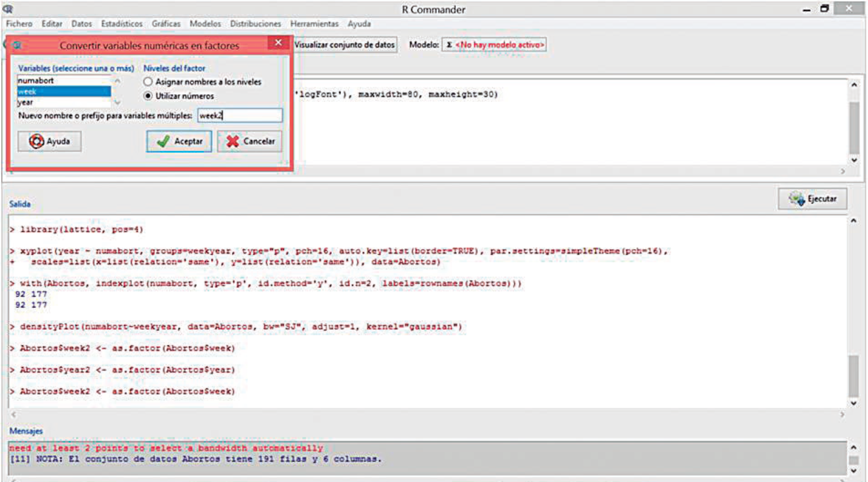Click the red X icon on Cancelar
The height and width of the screenshot is (482, 868).
[x=232, y=141]
